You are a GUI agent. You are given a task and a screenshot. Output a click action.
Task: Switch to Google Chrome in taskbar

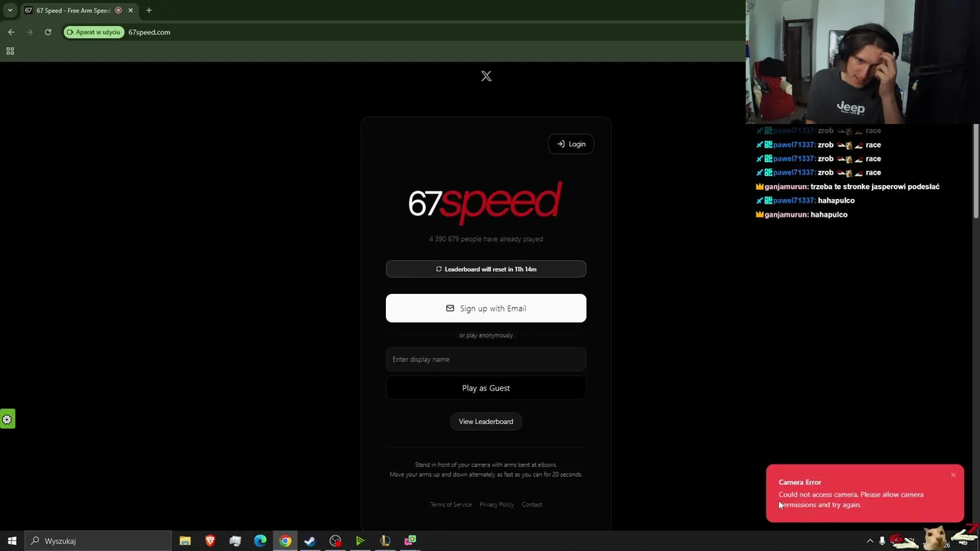tap(286, 541)
